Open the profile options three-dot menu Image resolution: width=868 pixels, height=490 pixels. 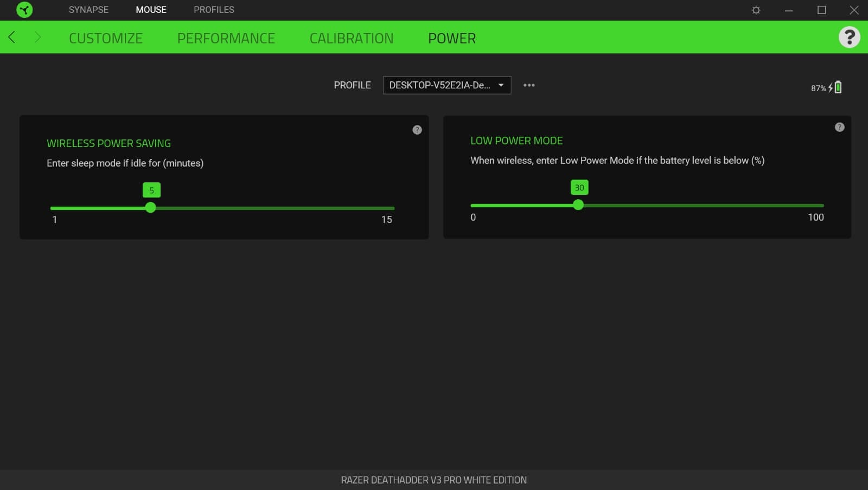[x=529, y=85]
